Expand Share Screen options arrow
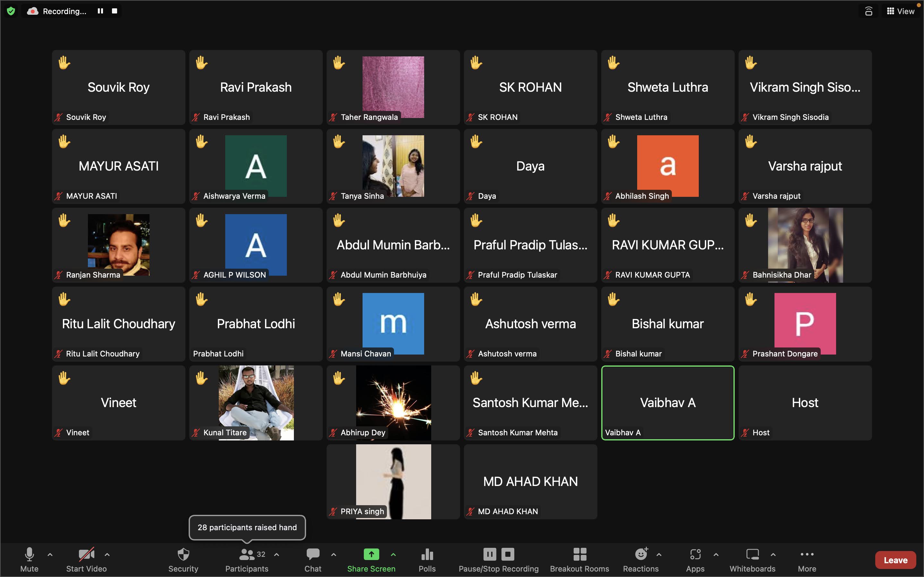 point(393,555)
